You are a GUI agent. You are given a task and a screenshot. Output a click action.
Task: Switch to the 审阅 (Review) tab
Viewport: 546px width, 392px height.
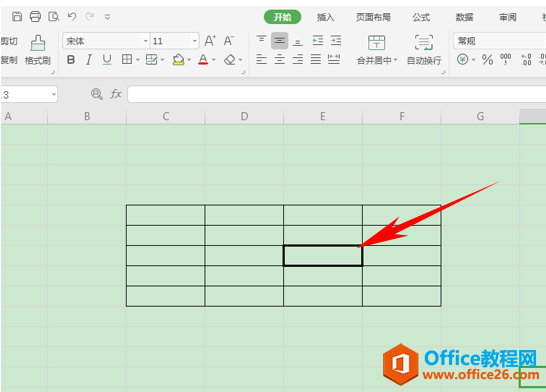coord(508,17)
